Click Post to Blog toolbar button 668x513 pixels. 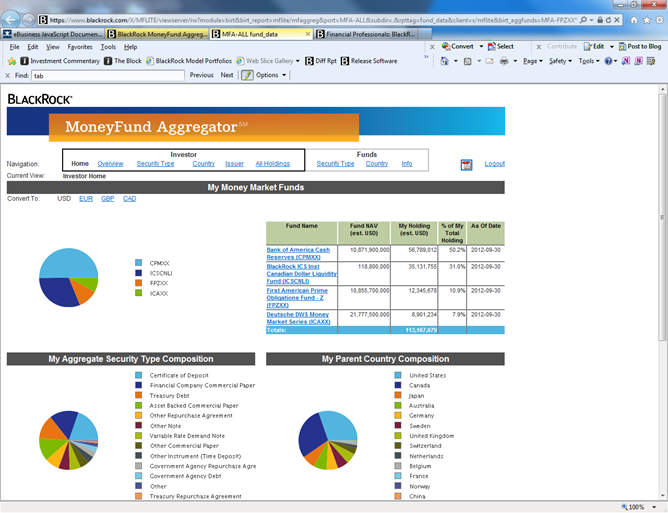click(x=640, y=46)
